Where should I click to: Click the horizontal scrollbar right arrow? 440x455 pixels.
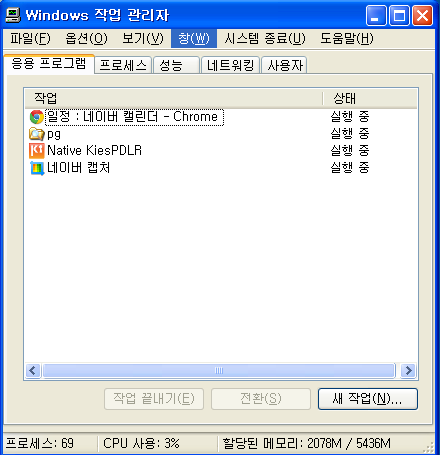tap(408, 370)
